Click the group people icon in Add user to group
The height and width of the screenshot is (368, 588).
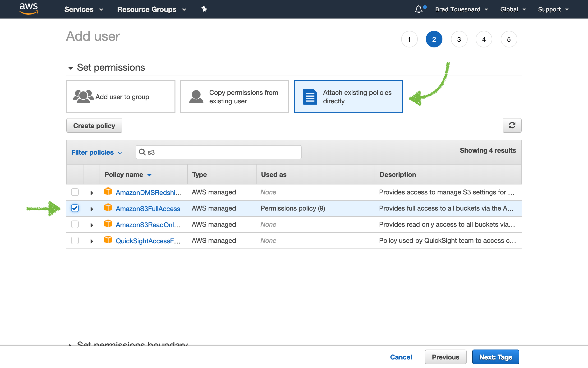pyautogui.click(x=83, y=97)
